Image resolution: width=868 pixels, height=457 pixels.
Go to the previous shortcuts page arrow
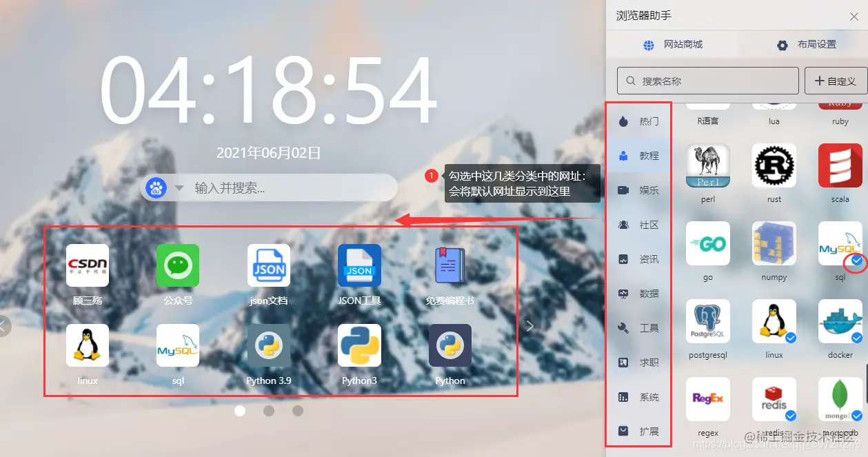[4, 326]
